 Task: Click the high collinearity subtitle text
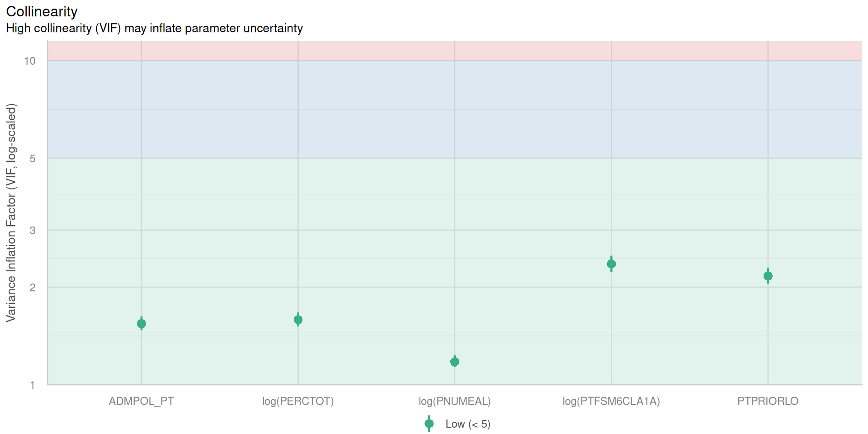click(x=154, y=28)
